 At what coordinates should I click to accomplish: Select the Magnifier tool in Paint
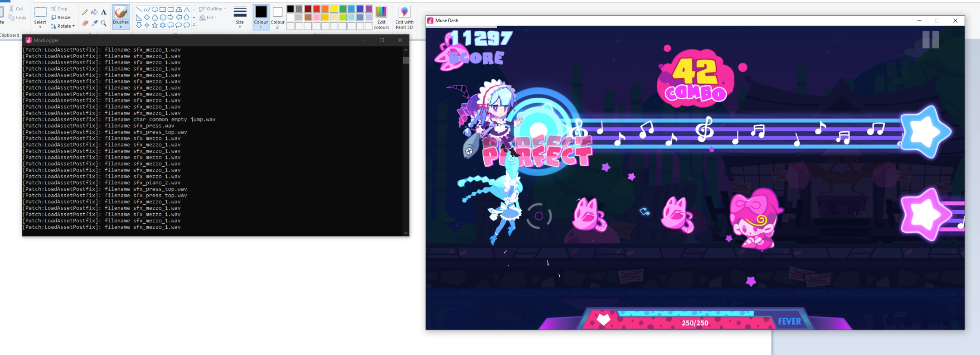coord(104,23)
